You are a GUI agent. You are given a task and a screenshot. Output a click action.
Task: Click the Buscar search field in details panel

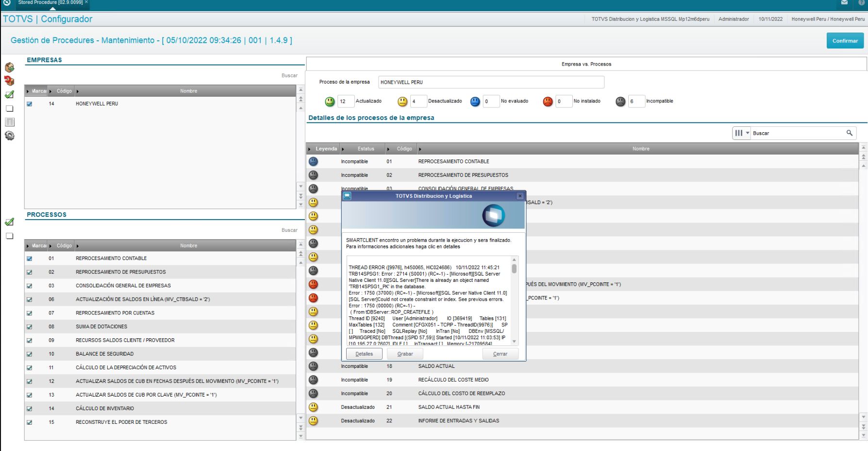(798, 133)
